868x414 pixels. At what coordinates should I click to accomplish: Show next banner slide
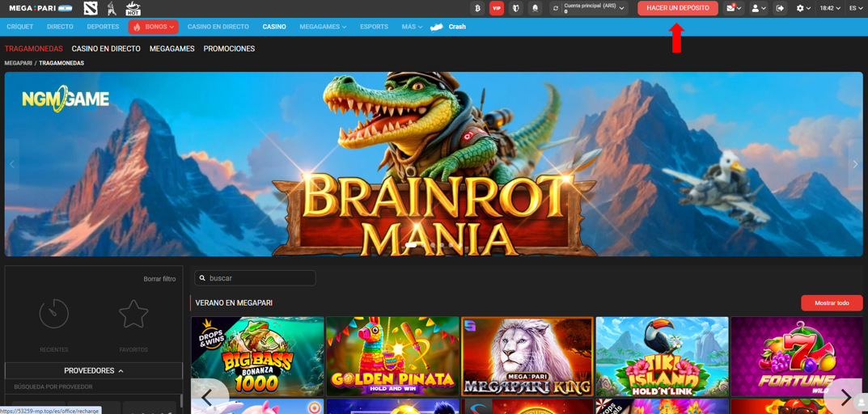[x=856, y=164]
